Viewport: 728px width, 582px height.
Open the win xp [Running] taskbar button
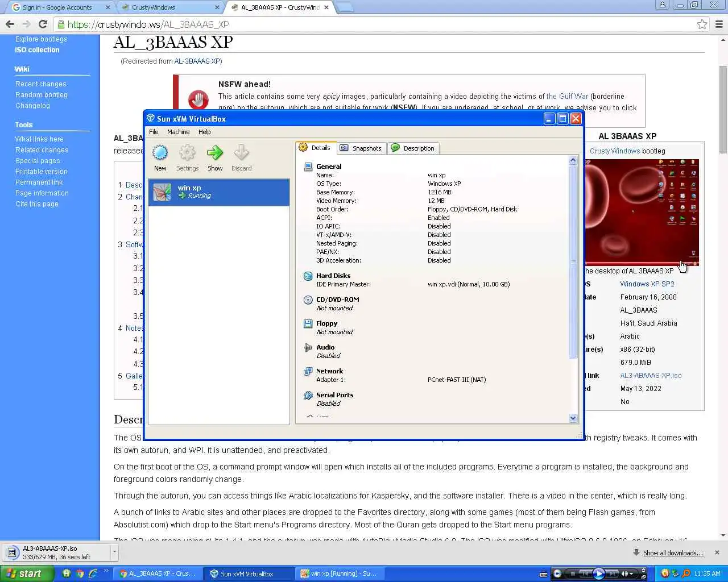point(339,574)
